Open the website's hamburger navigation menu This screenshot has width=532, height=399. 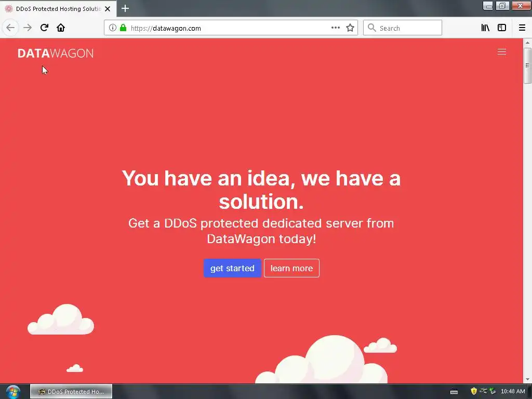(x=502, y=52)
